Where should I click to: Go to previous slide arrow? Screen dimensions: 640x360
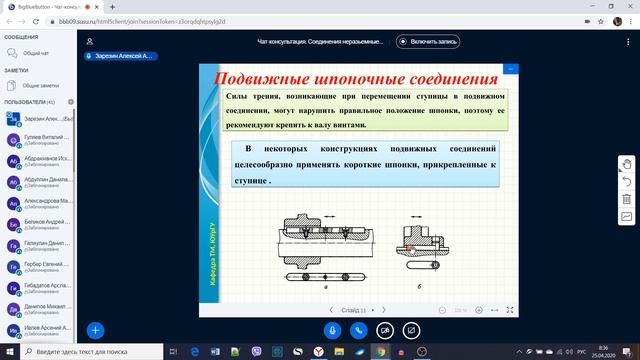point(331,310)
